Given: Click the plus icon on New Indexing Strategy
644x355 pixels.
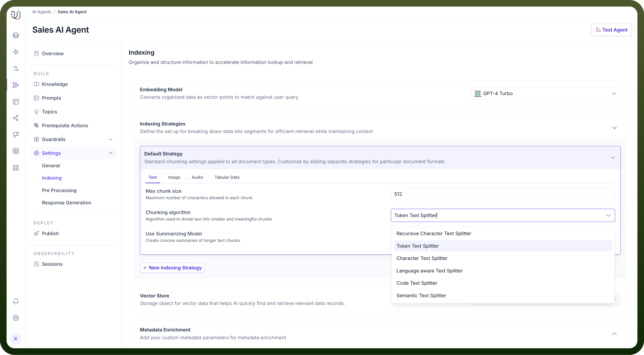Looking at the screenshot, I should pos(145,268).
